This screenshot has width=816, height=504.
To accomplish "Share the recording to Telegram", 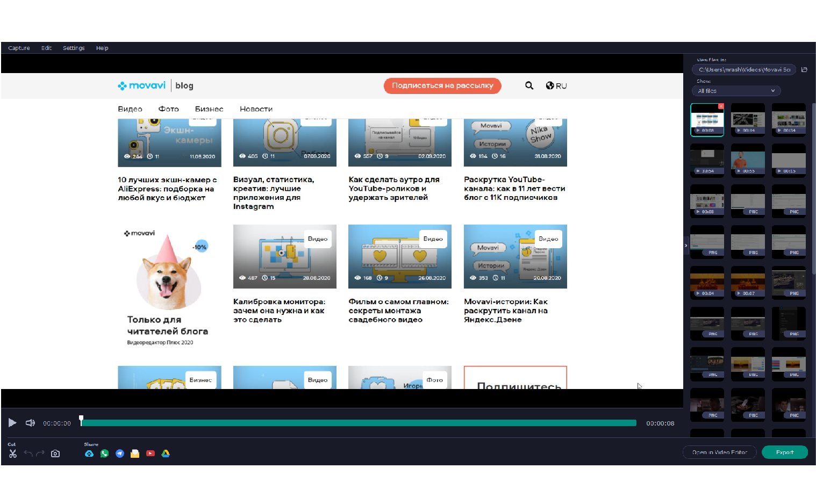I will click(120, 453).
